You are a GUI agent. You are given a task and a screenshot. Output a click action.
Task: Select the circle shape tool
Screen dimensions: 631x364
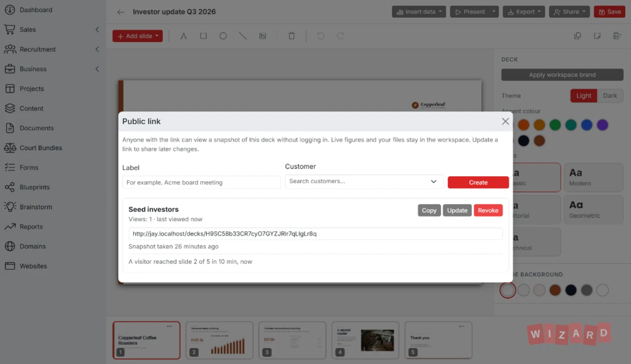coord(223,36)
